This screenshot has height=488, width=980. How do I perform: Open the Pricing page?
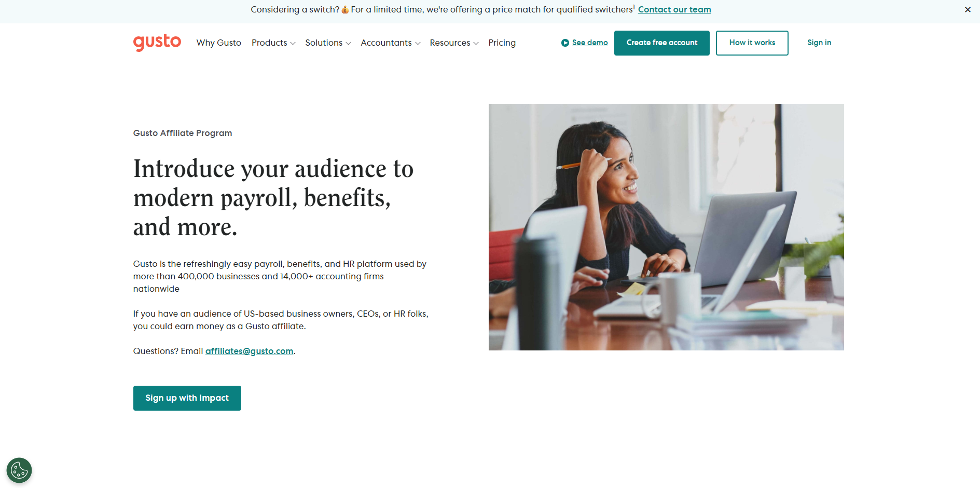tap(502, 43)
